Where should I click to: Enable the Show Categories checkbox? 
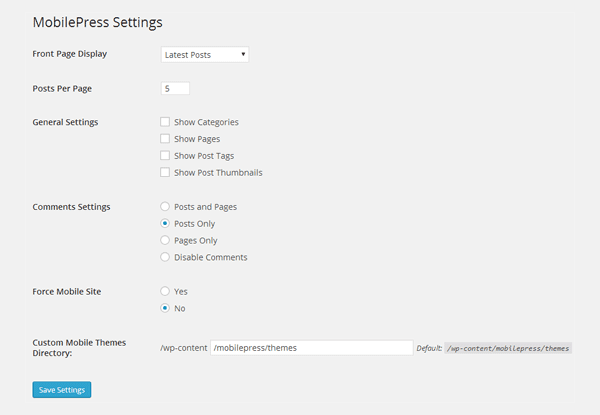click(x=165, y=122)
